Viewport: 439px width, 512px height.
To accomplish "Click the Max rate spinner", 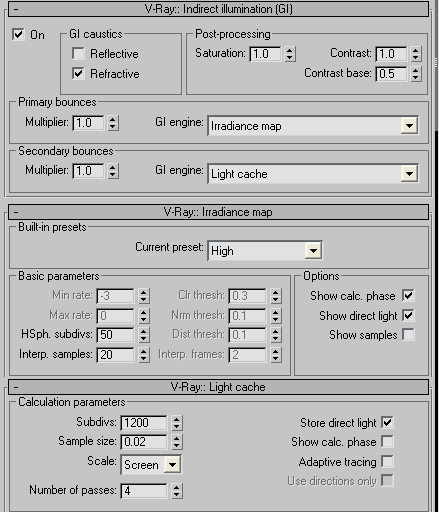I will (x=143, y=315).
